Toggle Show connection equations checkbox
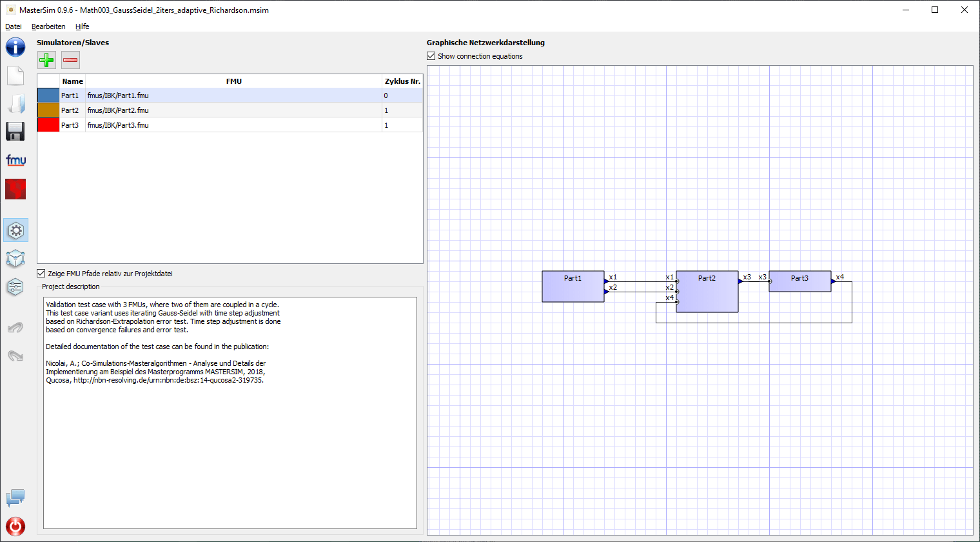This screenshot has width=980, height=542. tap(431, 56)
